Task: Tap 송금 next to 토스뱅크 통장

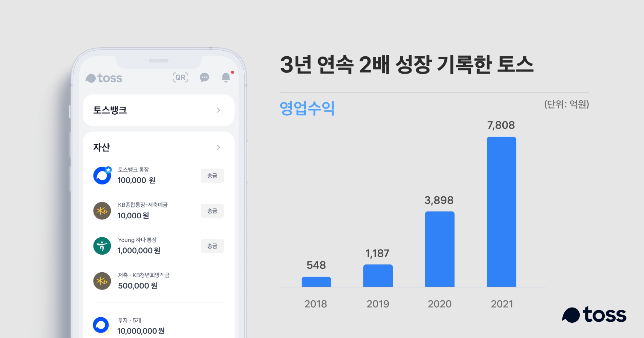Action: [x=212, y=176]
